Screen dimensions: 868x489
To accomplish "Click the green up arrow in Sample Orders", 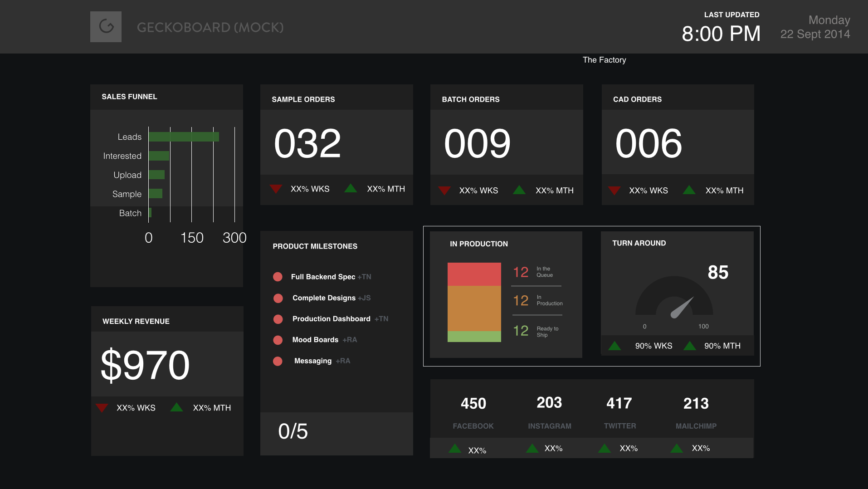I will (x=351, y=188).
